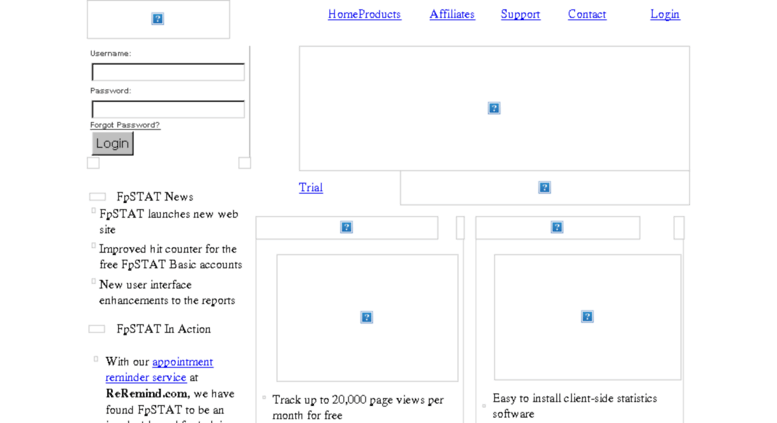Select 'FpSTAT launches new web site' news item
The image size is (777, 423).
[x=168, y=222]
